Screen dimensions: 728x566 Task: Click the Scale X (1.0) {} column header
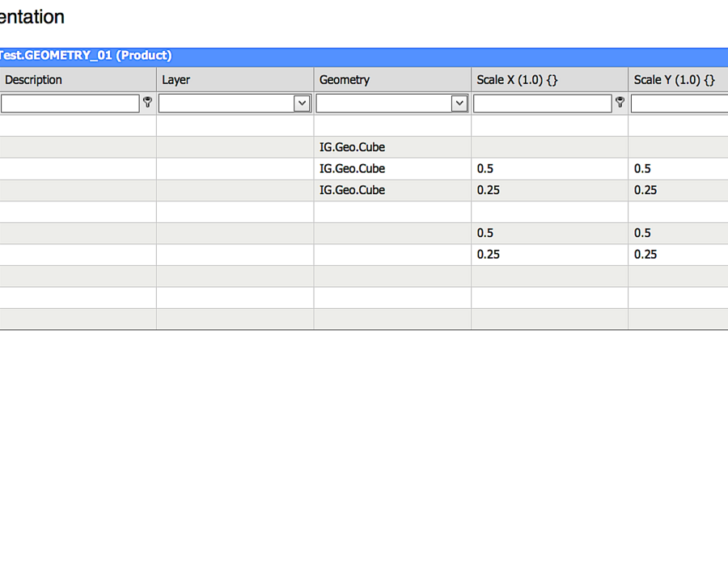(550, 80)
